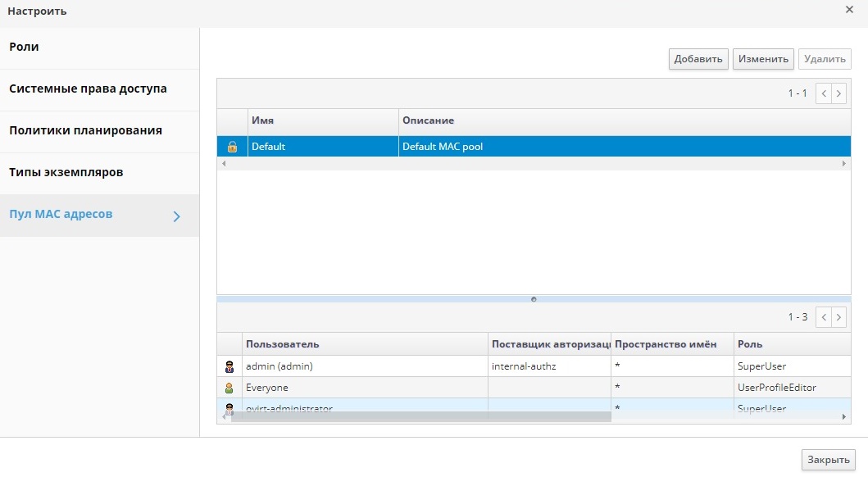The image size is (868, 477).
Task: Click the Закрыть button
Action: (828, 460)
